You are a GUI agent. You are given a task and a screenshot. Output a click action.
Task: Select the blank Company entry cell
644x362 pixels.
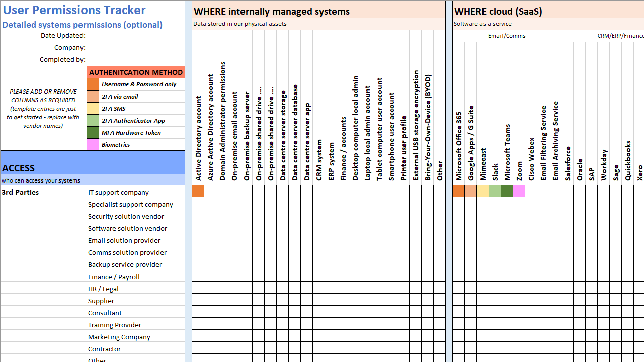[x=136, y=48]
